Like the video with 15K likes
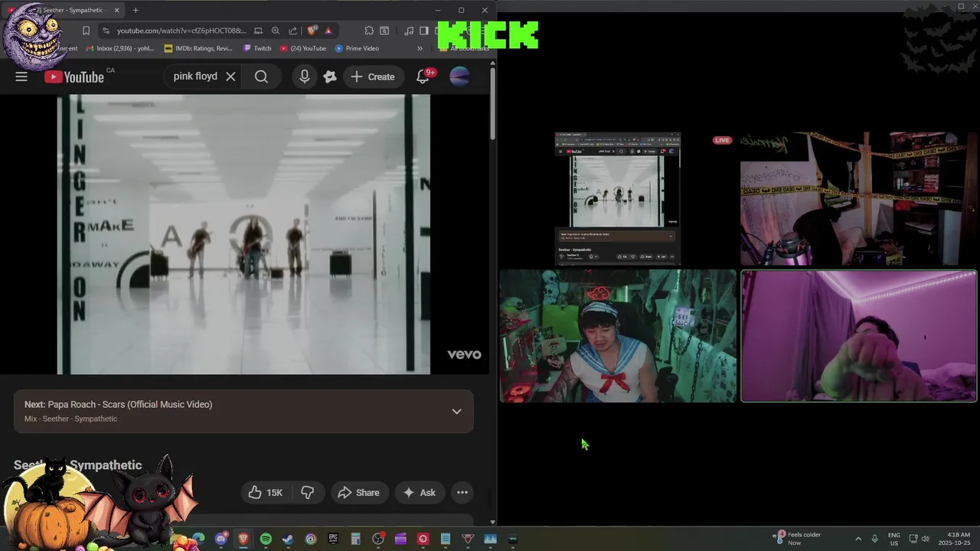 pos(266,493)
